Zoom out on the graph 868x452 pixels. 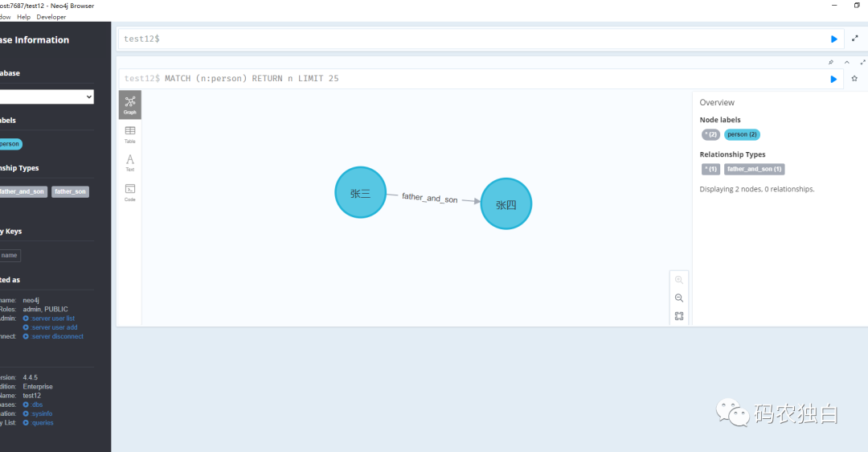tap(678, 298)
